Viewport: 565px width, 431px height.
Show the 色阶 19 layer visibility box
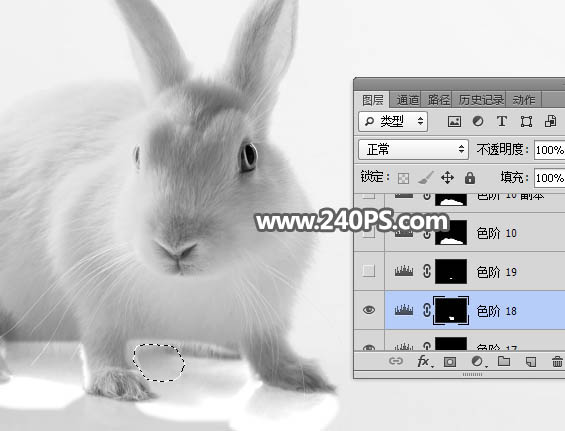click(x=369, y=271)
